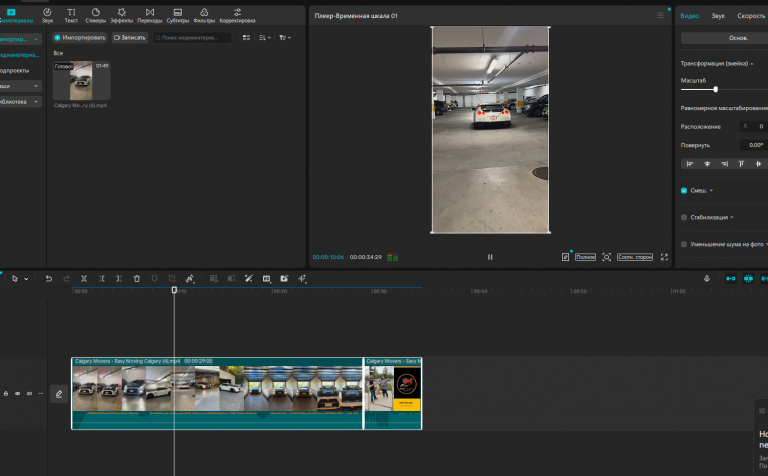Open the selection tool dropdown arrow

point(26,279)
